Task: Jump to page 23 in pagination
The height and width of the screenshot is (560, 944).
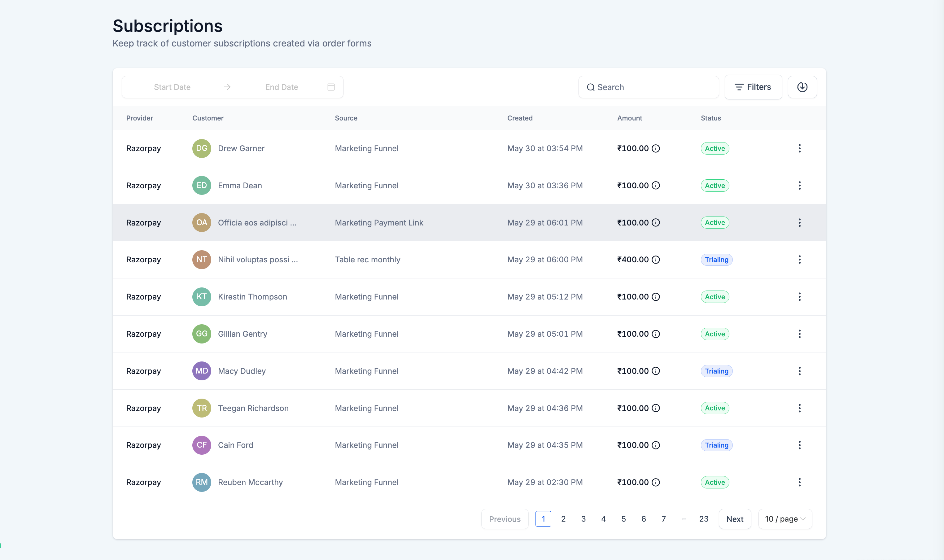Action: click(704, 519)
